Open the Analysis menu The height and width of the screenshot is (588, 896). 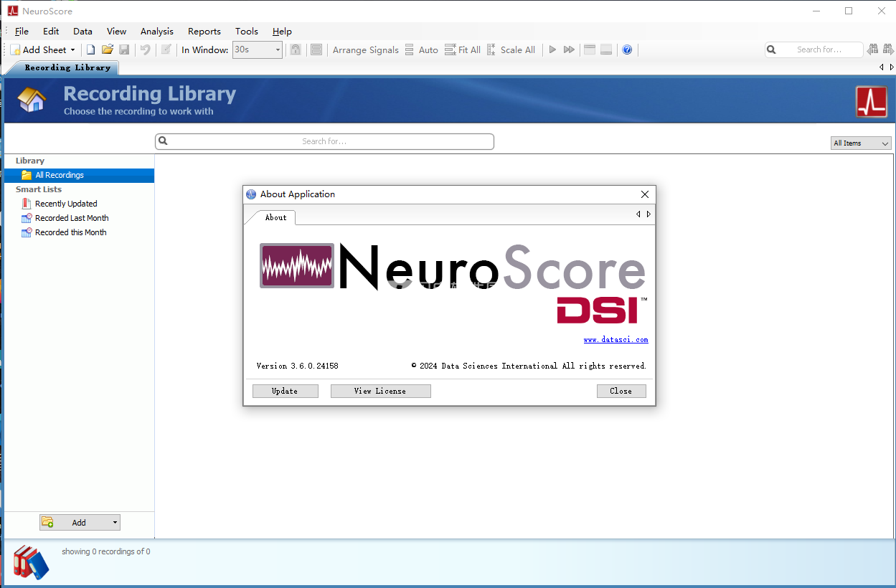(157, 31)
